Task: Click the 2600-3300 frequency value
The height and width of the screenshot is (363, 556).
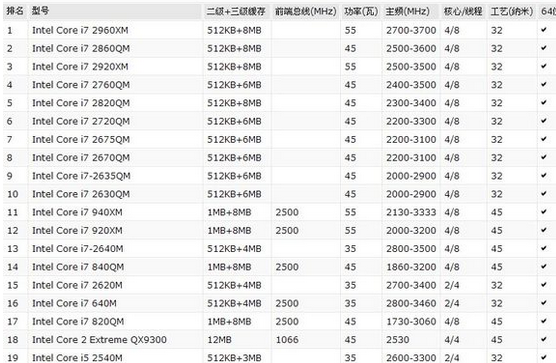Action: point(411,358)
